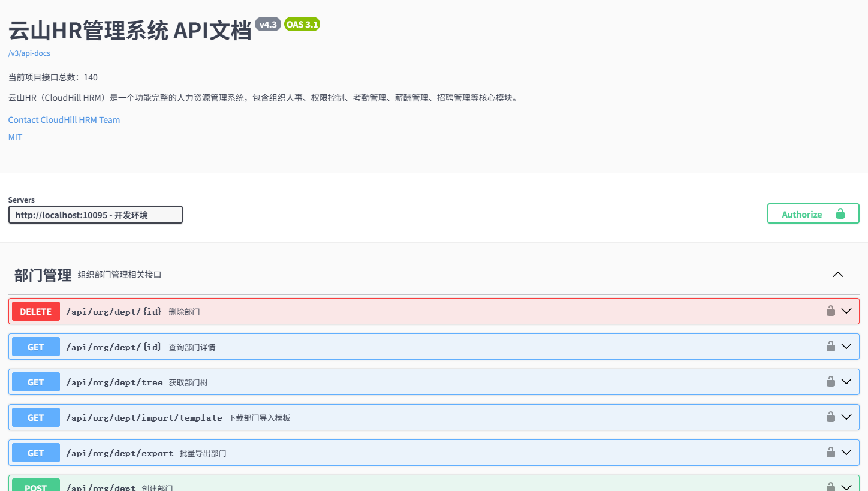Click the v4.3 version badge

268,24
